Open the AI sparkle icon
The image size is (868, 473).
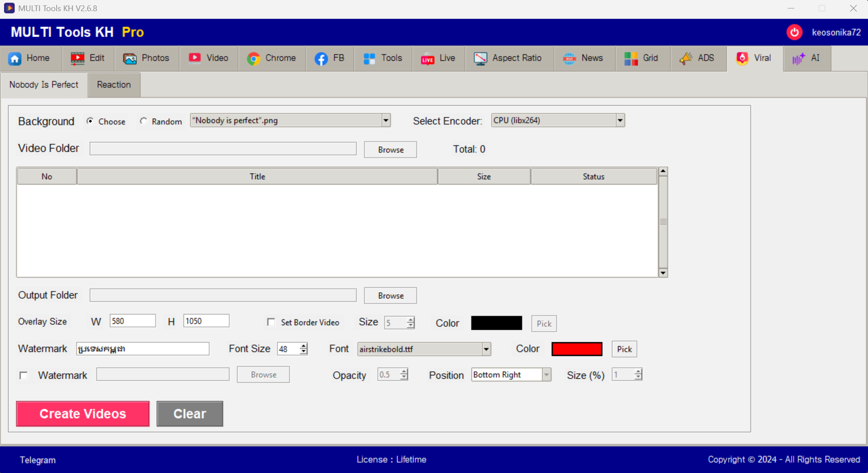click(798, 58)
